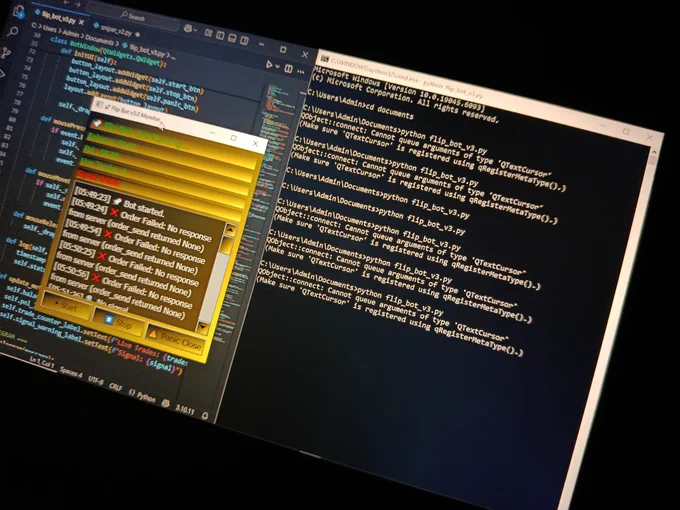Click the Flip Bot log scrollbar thumb
Image resolution: width=680 pixels, height=510 pixels.
pyautogui.click(x=226, y=245)
